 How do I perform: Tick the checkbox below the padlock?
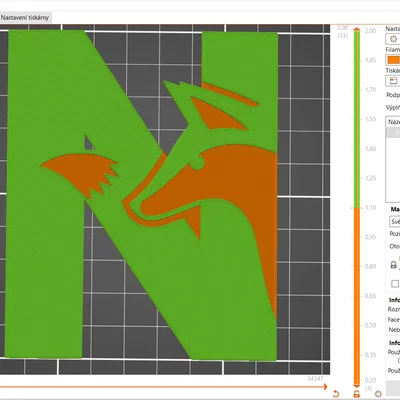pos(395,284)
